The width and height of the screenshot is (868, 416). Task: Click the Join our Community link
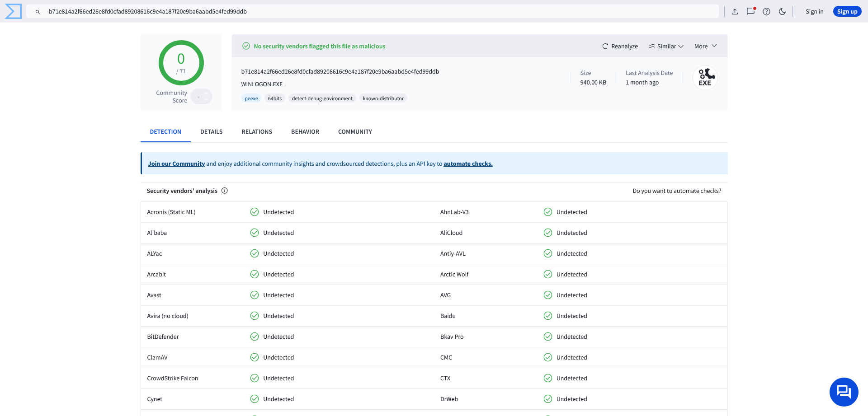click(176, 164)
